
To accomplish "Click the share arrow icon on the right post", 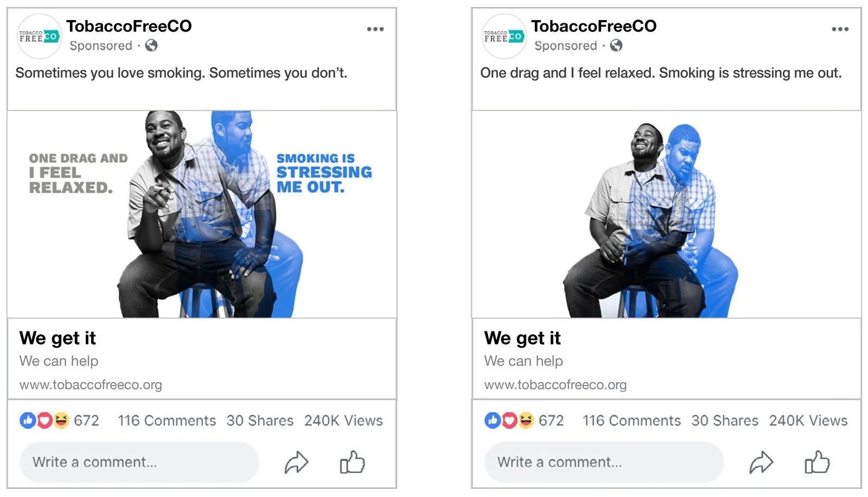I will click(762, 462).
